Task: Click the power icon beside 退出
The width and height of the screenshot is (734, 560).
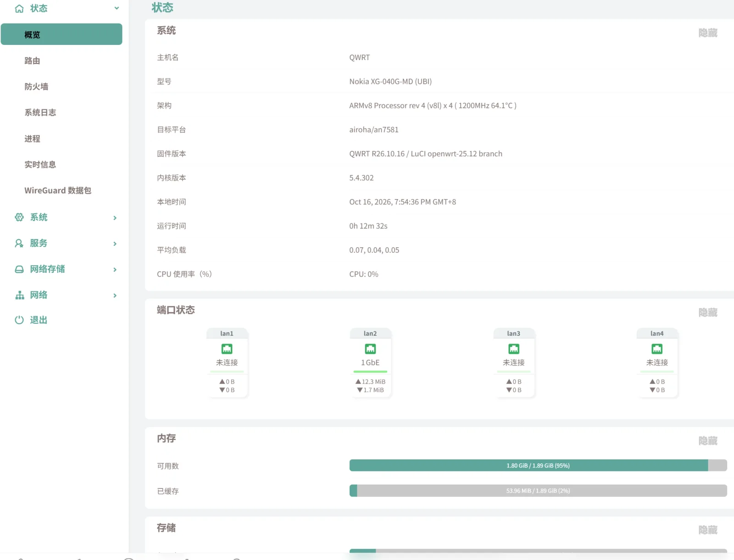Action: click(x=19, y=320)
